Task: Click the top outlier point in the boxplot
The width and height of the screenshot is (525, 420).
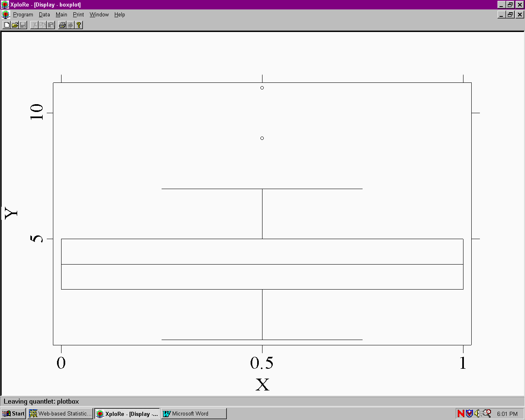Action: point(262,88)
